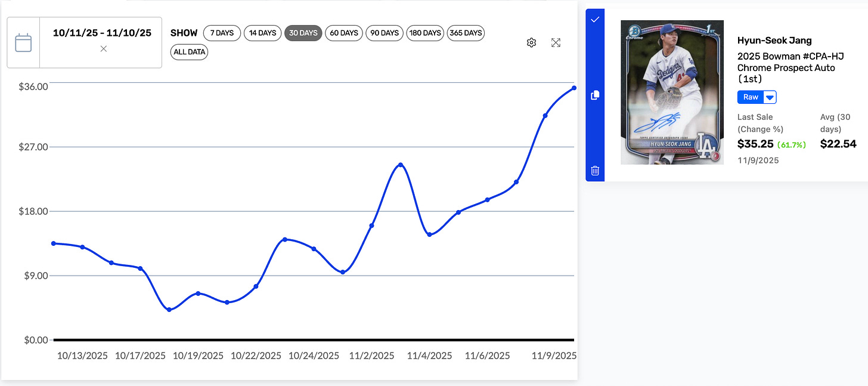This screenshot has height=386, width=868.
Task: Select the 30 DAYS range
Action: pyautogui.click(x=303, y=33)
